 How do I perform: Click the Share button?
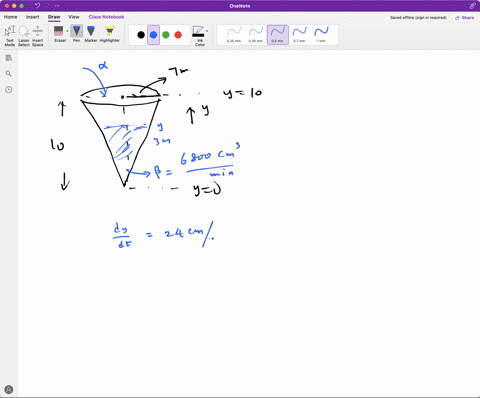[465, 17]
